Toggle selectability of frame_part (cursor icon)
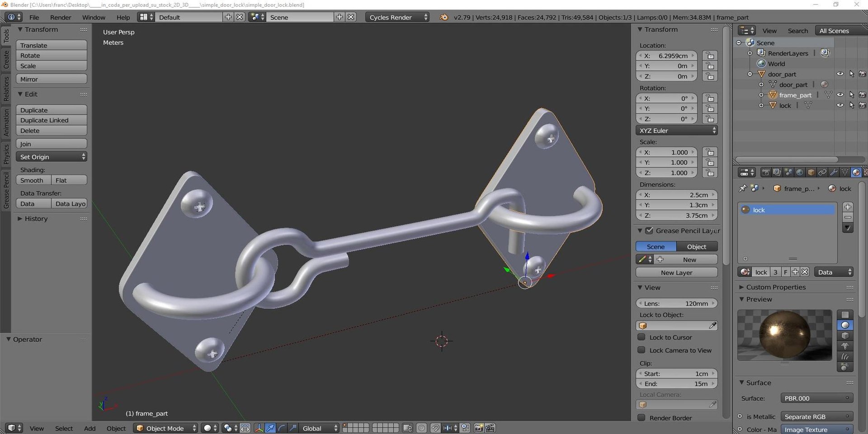Screen dimensions: 868x434 (852, 95)
